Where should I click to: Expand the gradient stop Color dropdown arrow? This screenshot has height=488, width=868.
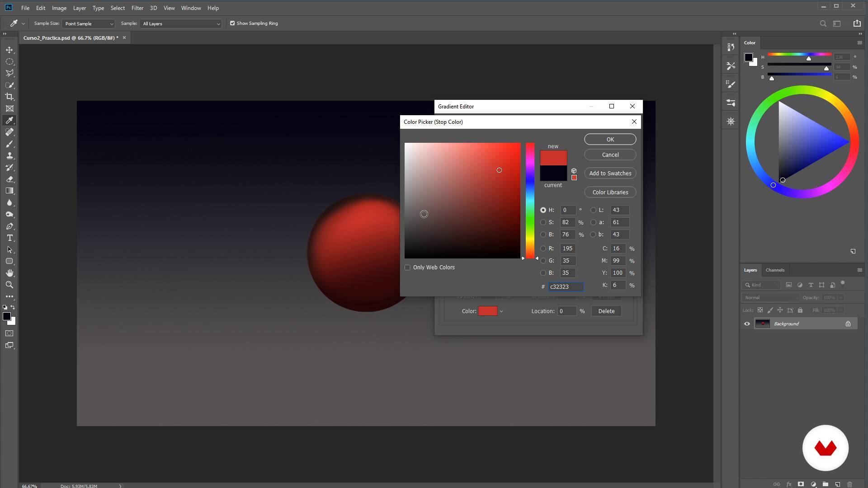tap(501, 311)
